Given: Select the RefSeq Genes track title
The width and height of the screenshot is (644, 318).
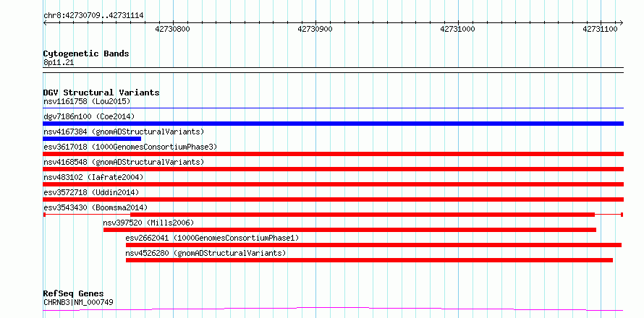Looking at the screenshot, I should [x=74, y=294].
